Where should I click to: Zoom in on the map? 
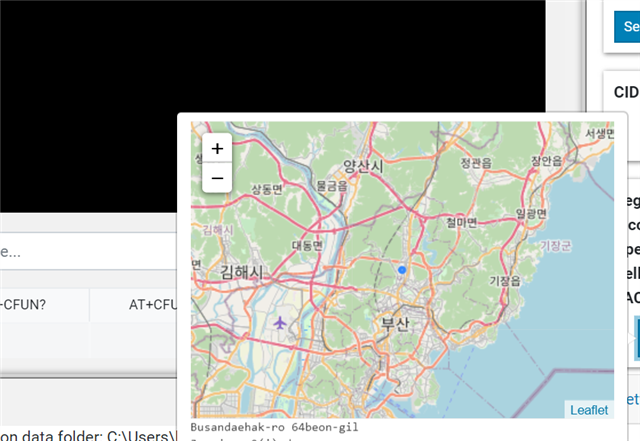click(x=217, y=148)
